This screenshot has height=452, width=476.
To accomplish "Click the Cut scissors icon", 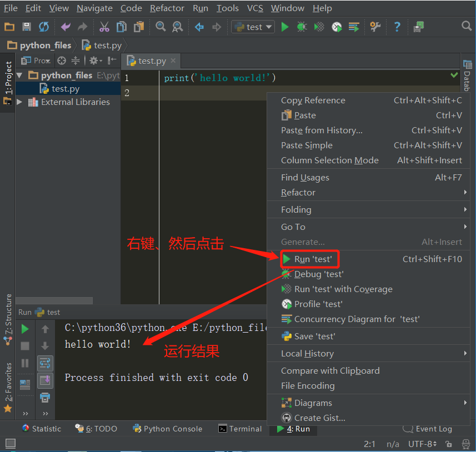I will coord(104,27).
